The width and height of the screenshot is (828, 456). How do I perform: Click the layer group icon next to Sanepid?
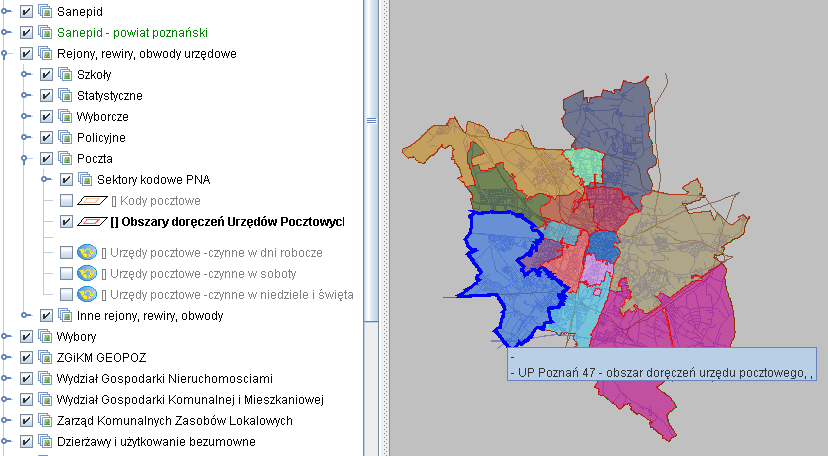click(x=45, y=11)
